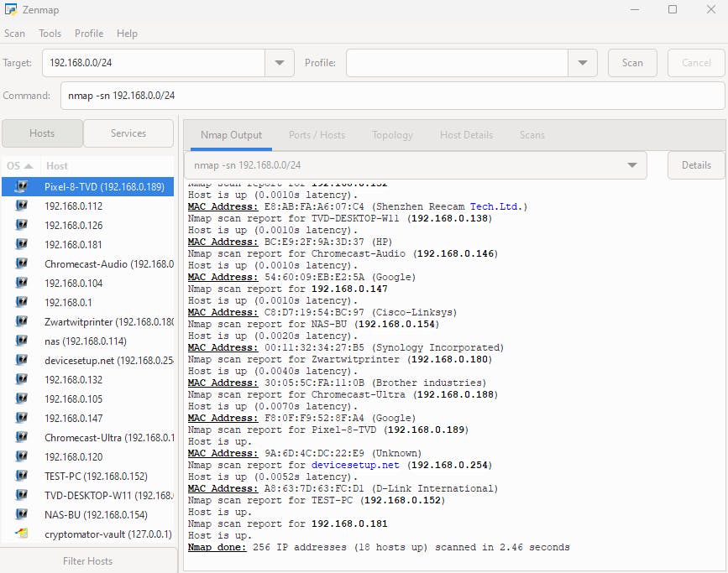The width and height of the screenshot is (728, 573).
Task: Click OS icon next to Chromecast-Ultra host
Action: click(x=21, y=438)
